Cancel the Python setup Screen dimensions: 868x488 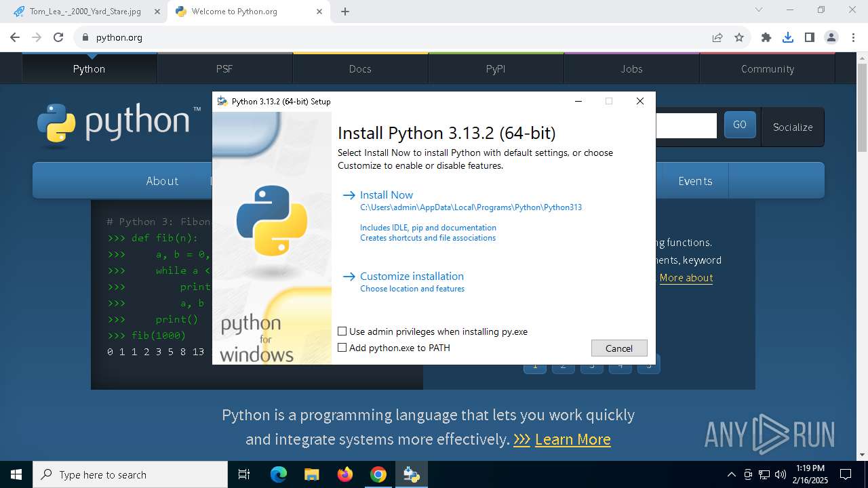click(x=619, y=348)
